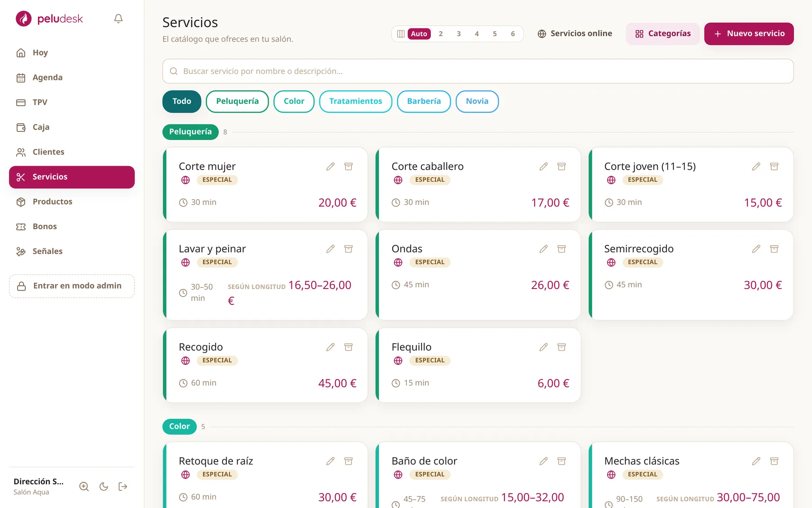Filter services by Color category chip
812x508 pixels.
pyautogui.click(x=294, y=102)
